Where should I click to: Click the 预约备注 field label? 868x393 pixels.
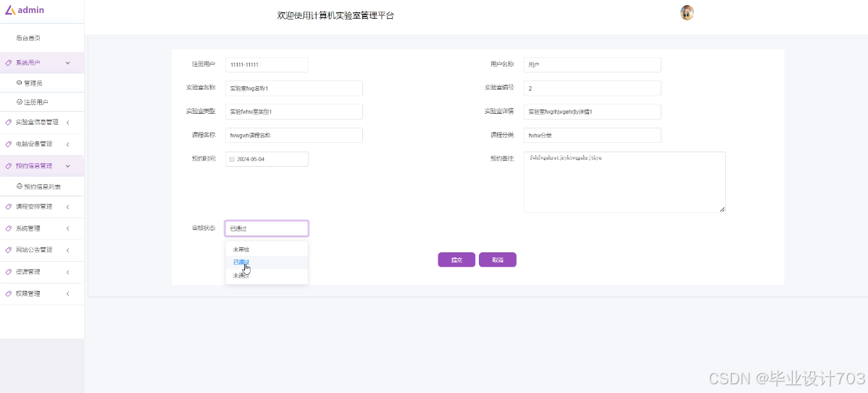click(x=503, y=159)
